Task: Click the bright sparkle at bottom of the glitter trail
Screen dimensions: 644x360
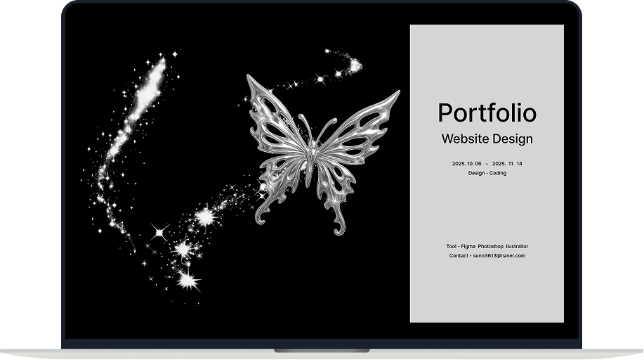Action: tap(188, 281)
